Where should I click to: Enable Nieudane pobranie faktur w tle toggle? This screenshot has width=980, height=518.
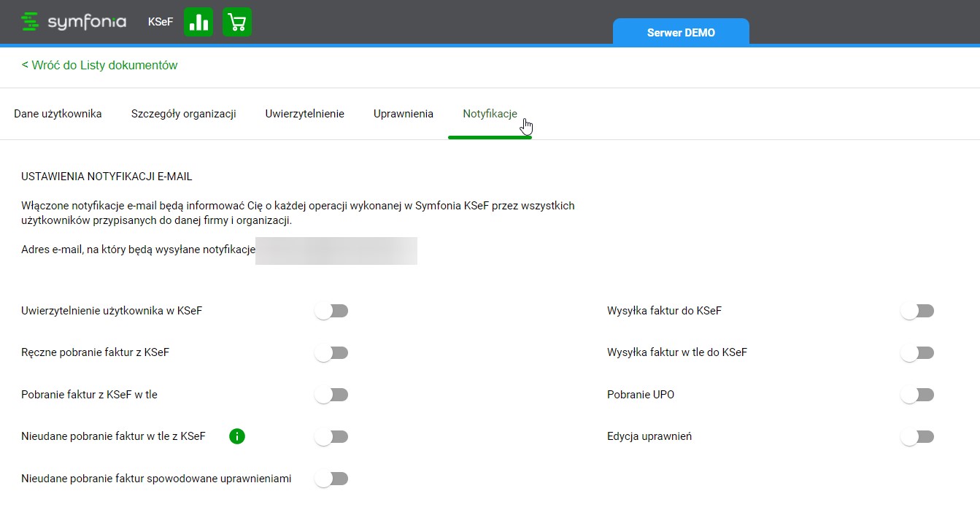332,437
